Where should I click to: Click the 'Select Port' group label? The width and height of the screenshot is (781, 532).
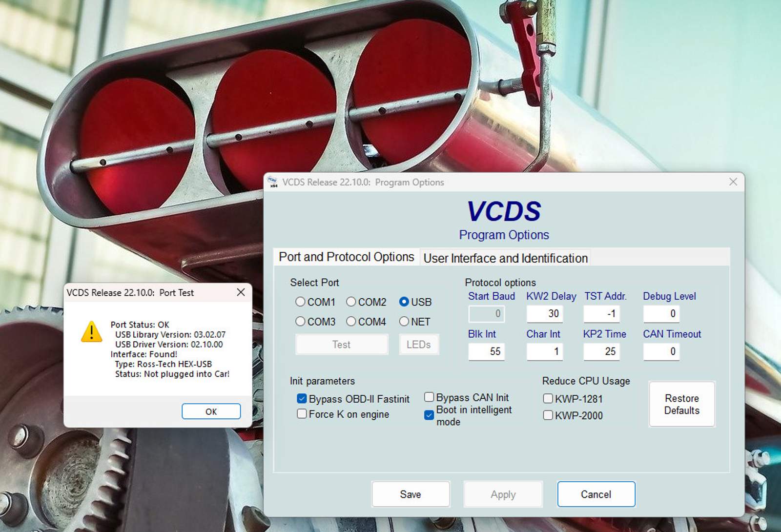point(314,282)
